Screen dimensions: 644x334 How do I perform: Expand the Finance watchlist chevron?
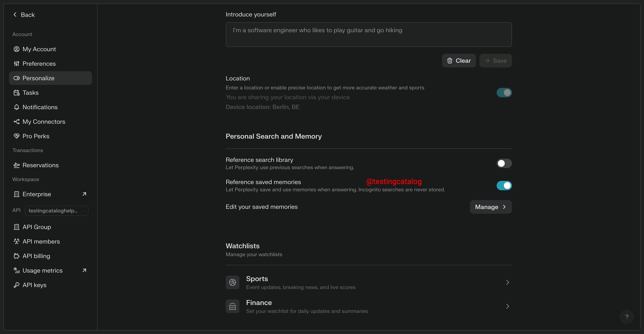point(507,306)
